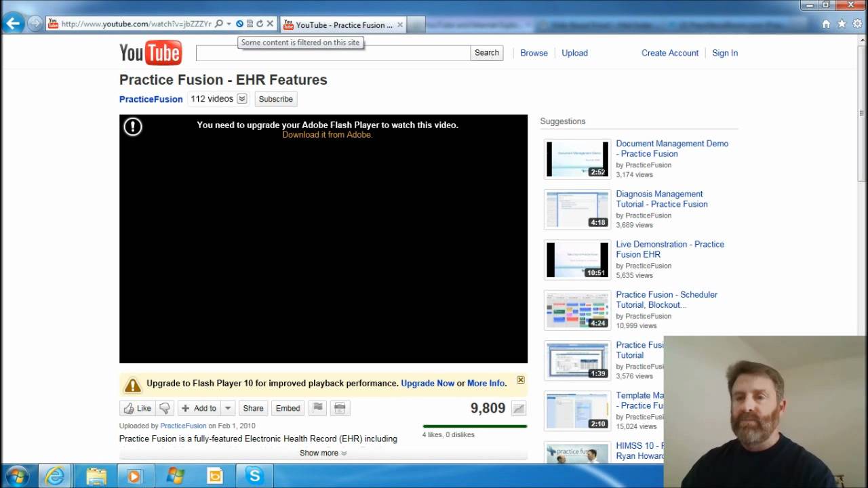Click the YouTube URL in the address bar
868x488 pixels.
coord(136,24)
